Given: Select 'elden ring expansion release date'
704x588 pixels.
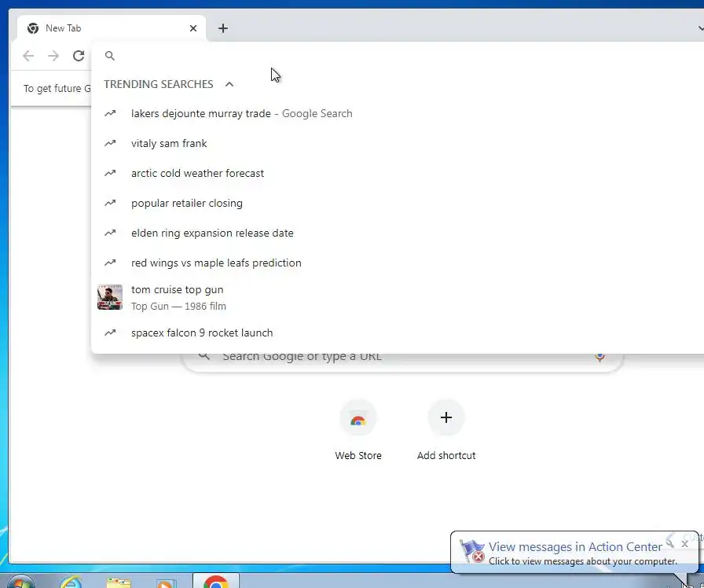Looking at the screenshot, I should click(398, 233).
